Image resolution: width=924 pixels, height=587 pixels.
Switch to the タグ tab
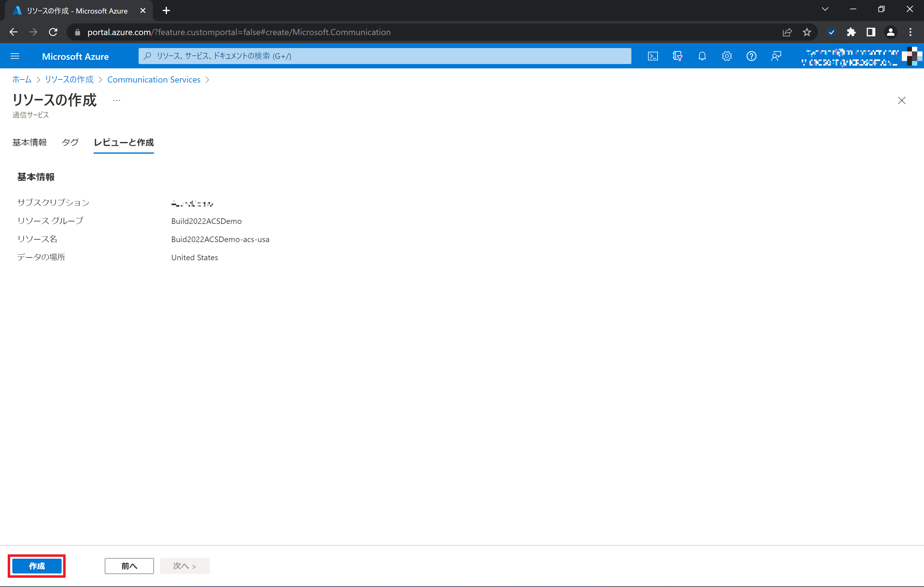coord(70,142)
